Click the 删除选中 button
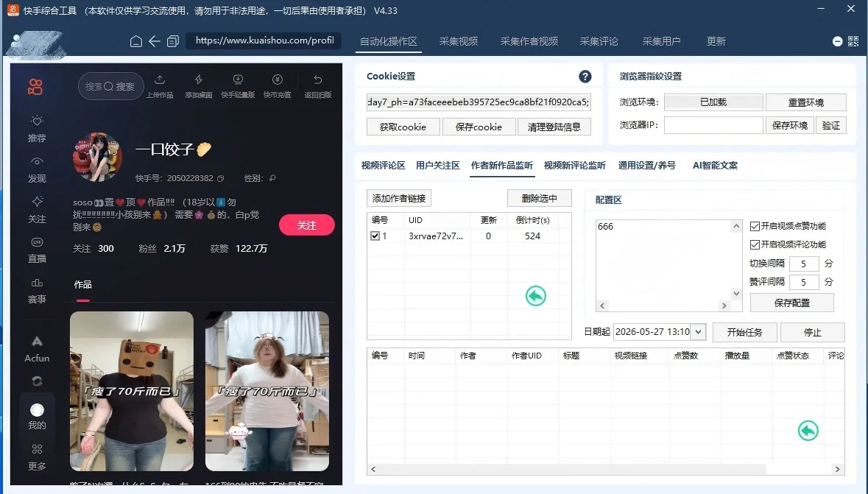 [539, 198]
